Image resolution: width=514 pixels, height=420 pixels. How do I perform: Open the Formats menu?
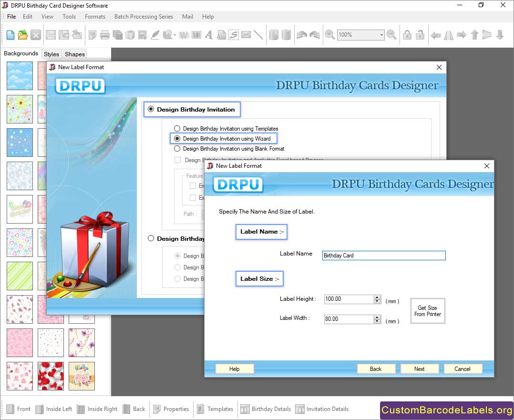[x=95, y=16]
